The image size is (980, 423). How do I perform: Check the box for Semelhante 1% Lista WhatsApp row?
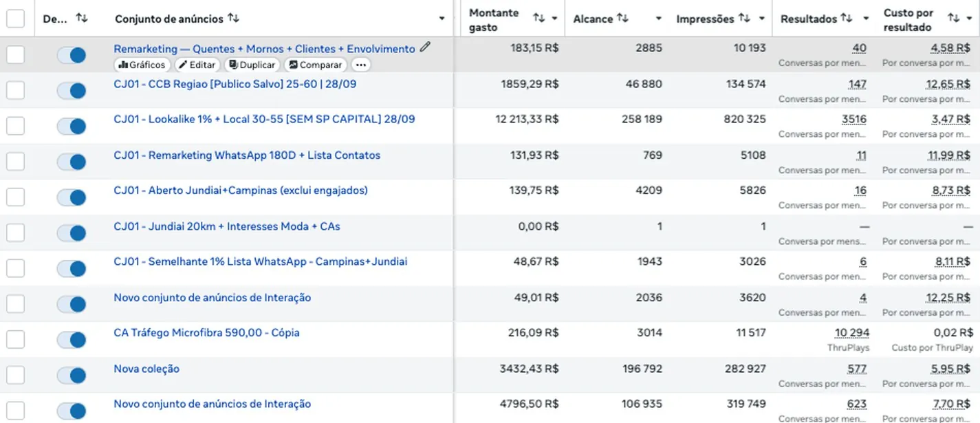[15, 268]
